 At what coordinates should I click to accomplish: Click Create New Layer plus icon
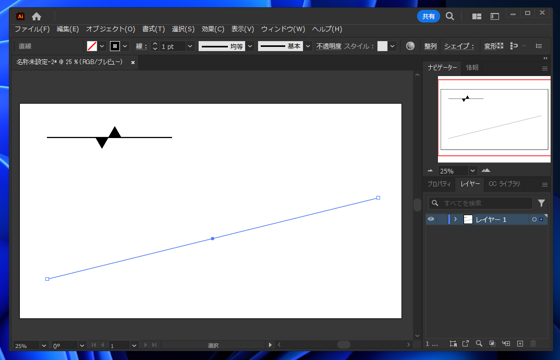(x=520, y=344)
